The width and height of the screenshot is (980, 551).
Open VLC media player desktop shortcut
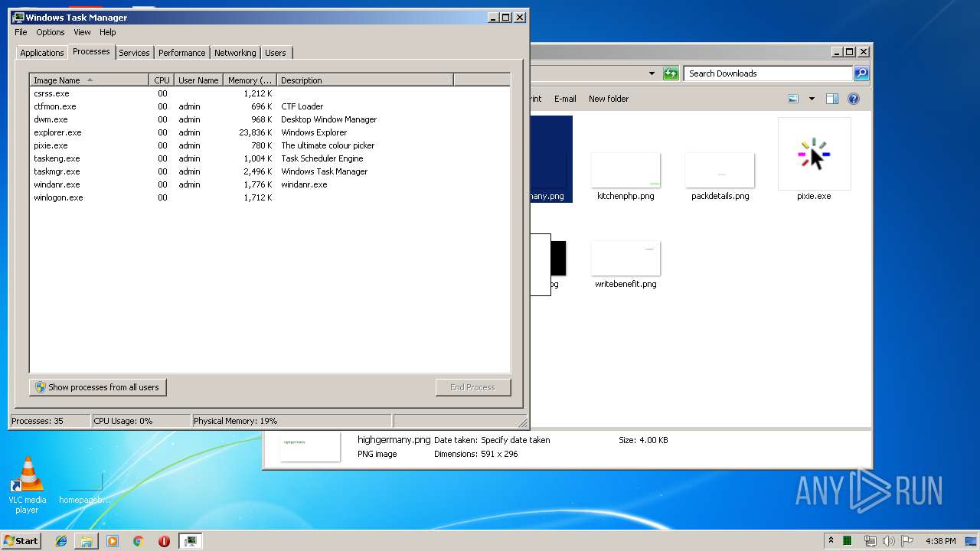coord(28,484)
